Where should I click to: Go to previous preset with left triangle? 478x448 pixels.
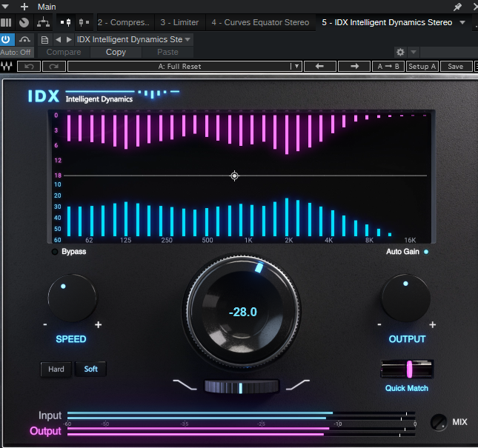59,39
